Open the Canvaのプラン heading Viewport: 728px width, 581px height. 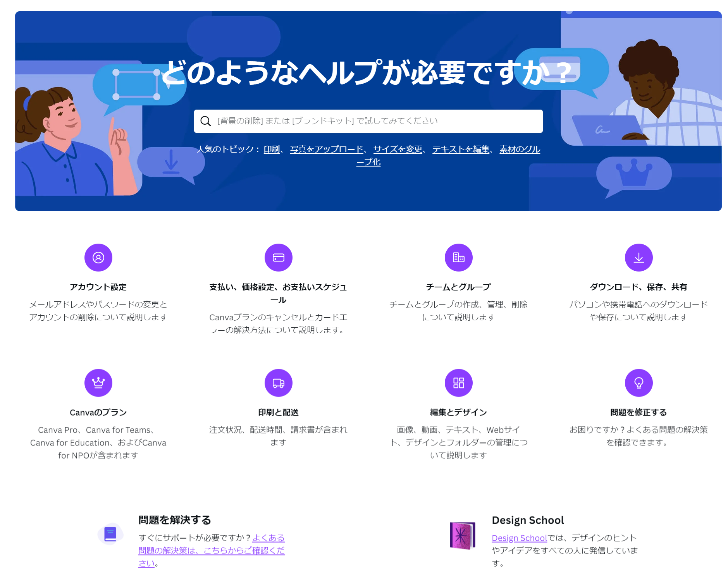(98, 413)
